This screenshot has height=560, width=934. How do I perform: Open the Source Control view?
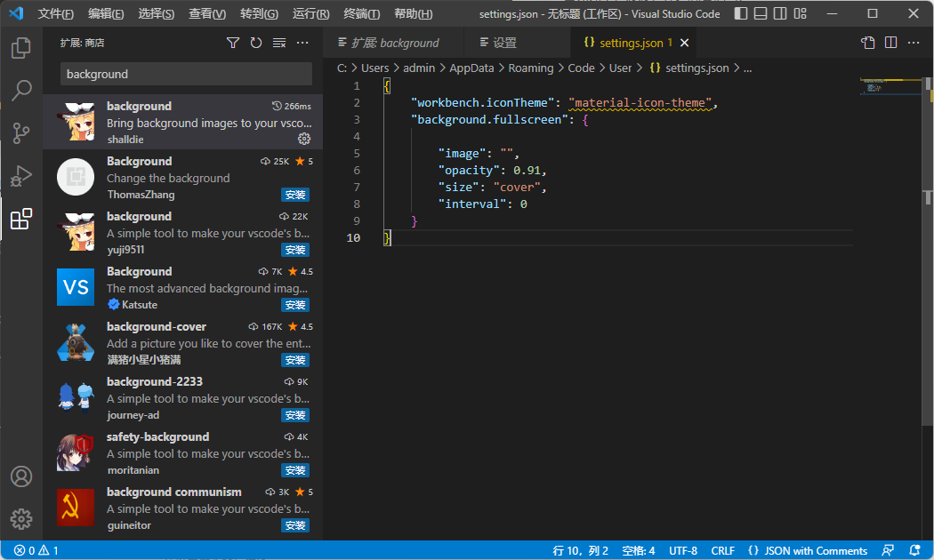pos(20,133)
